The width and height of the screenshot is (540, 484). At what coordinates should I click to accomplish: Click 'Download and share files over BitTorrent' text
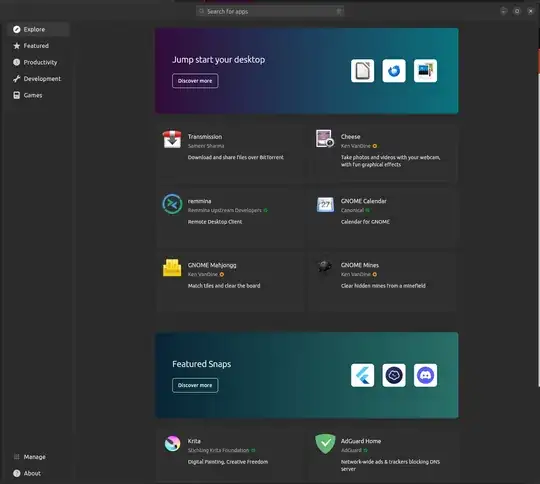click(236, 157)
